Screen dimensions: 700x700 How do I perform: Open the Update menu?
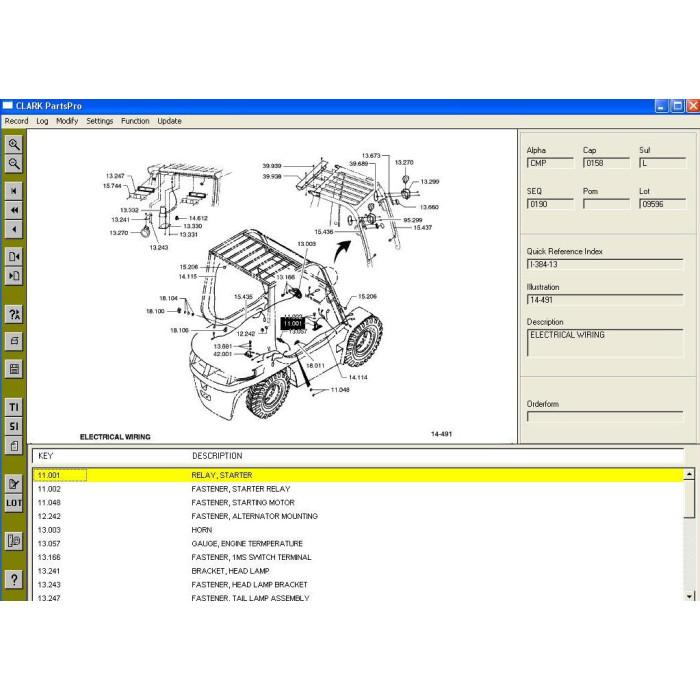170,121
